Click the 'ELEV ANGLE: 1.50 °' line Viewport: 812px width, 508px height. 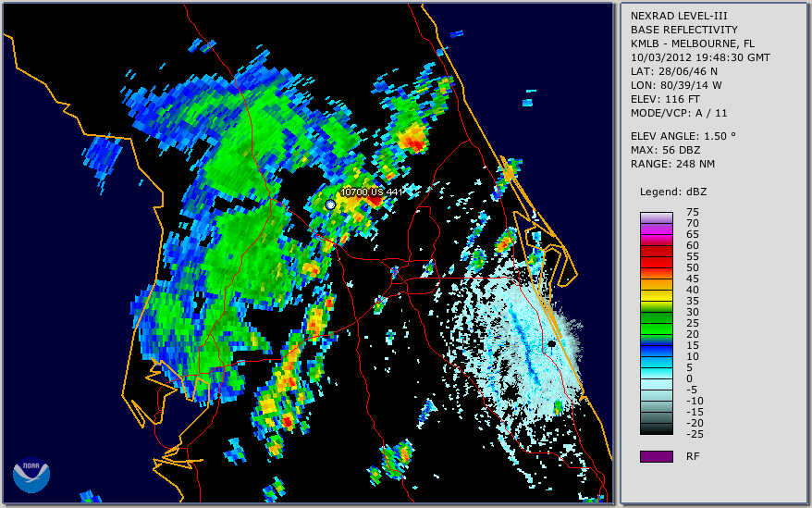[683, 136]
